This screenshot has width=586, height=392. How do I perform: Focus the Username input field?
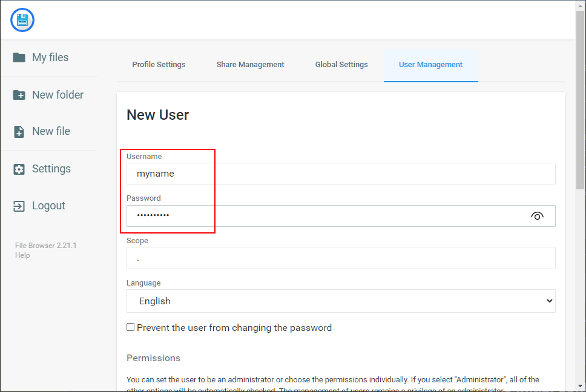click(341, 174)
